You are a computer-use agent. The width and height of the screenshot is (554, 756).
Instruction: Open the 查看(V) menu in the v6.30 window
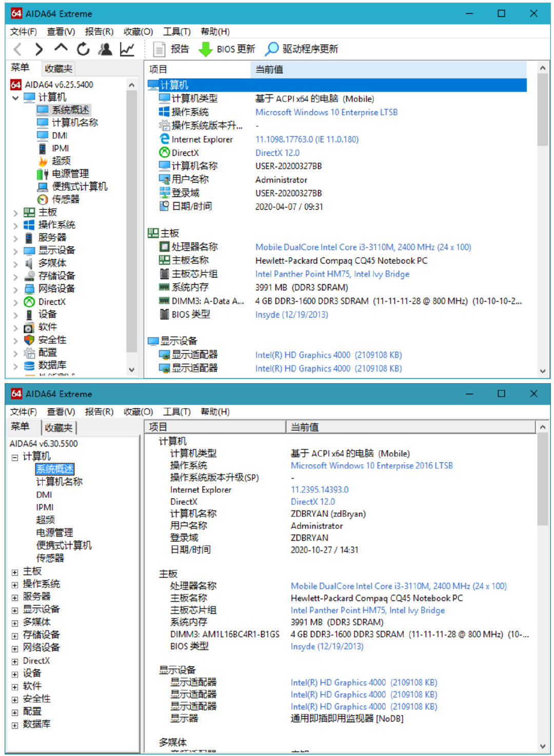61,412
